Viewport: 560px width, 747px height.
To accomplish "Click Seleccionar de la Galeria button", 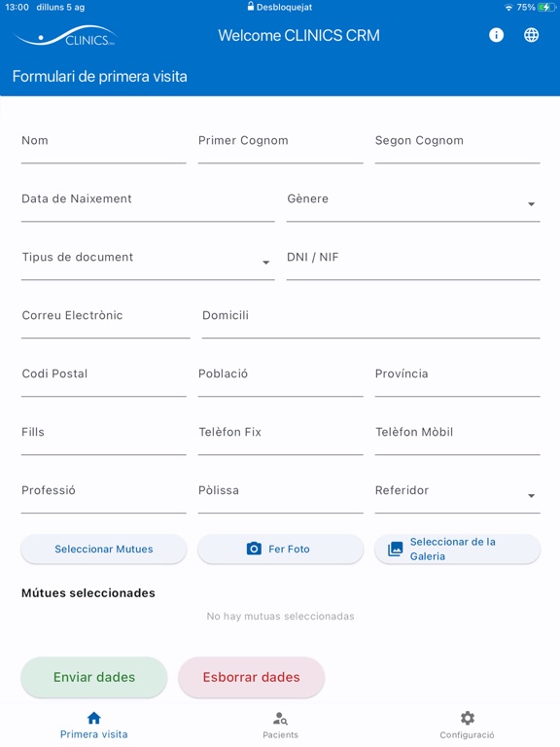I will coord(458,549).
